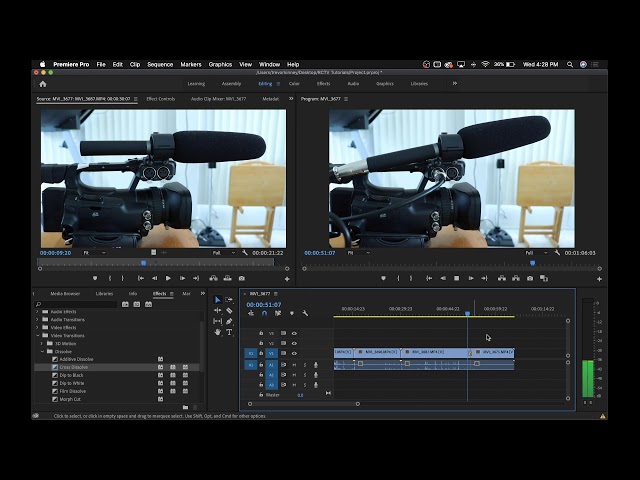This screenshot has height=480, width=640.
Task: Expand the Audio Transitions folder
Action: tap(38, 320)
